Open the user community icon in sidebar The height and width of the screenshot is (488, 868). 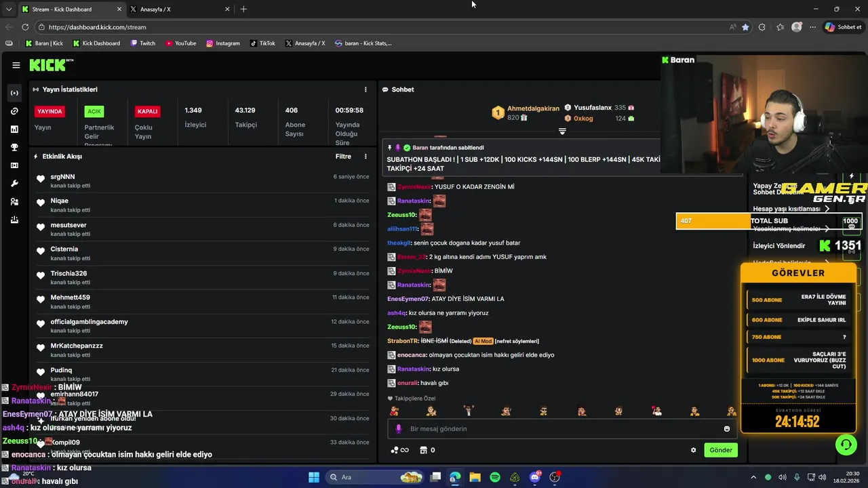point(15,202)
